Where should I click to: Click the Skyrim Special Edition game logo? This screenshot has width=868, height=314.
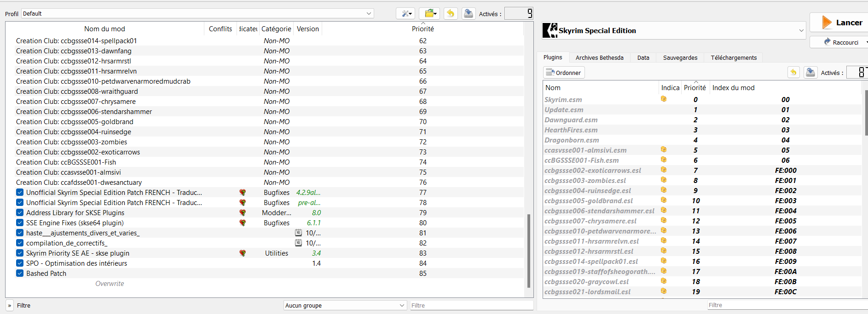point(550,30)
